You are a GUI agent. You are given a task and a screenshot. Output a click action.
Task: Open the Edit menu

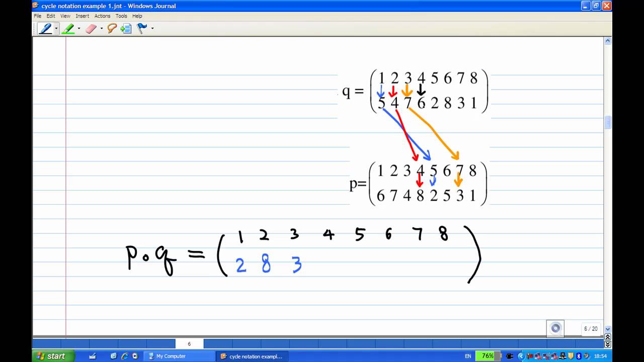(x=51, y=16)
